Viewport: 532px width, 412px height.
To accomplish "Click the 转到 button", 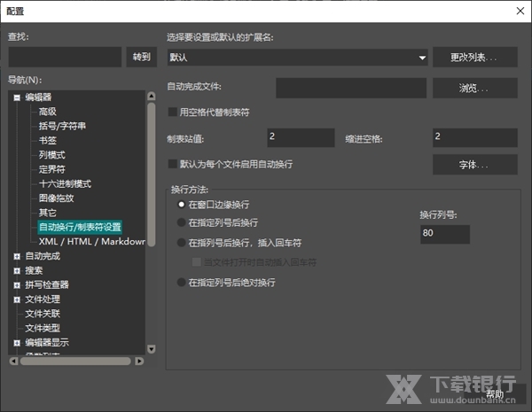I will click(142, 57).
